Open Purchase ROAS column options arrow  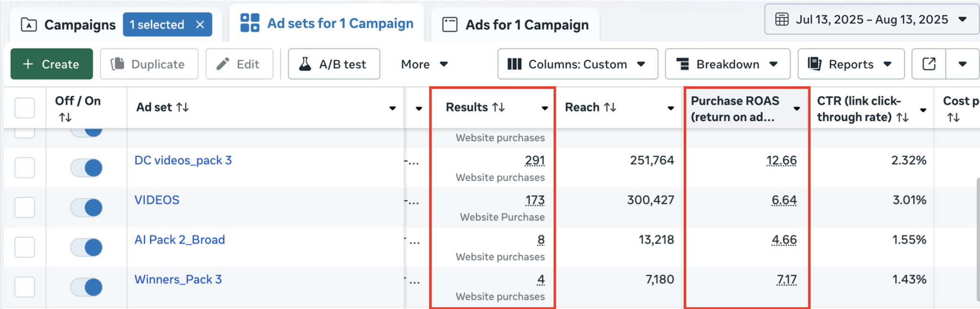pos(797,108)
